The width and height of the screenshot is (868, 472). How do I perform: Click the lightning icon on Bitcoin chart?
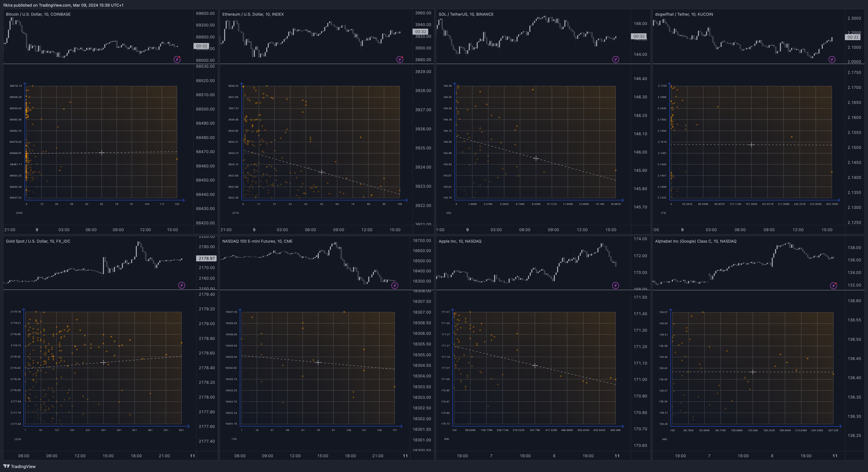pos(177,60)
